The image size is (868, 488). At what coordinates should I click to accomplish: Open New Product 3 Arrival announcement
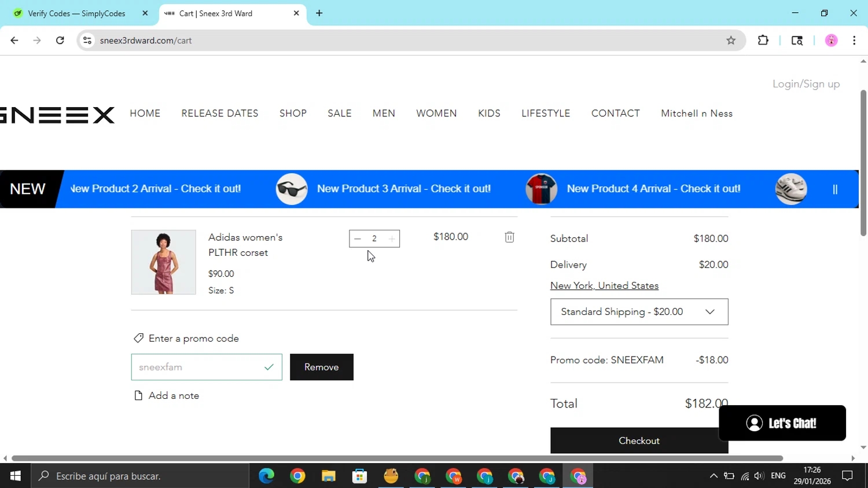pos(404,189)
